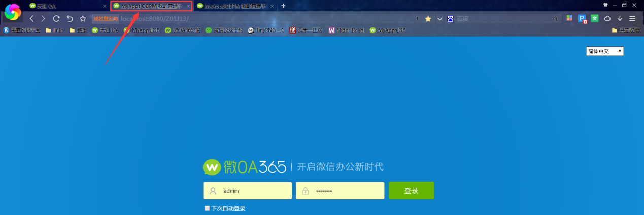Close the third MyApps|OBPM tab
The height and width of the screenshot is (215, 644).
[273, 6]
